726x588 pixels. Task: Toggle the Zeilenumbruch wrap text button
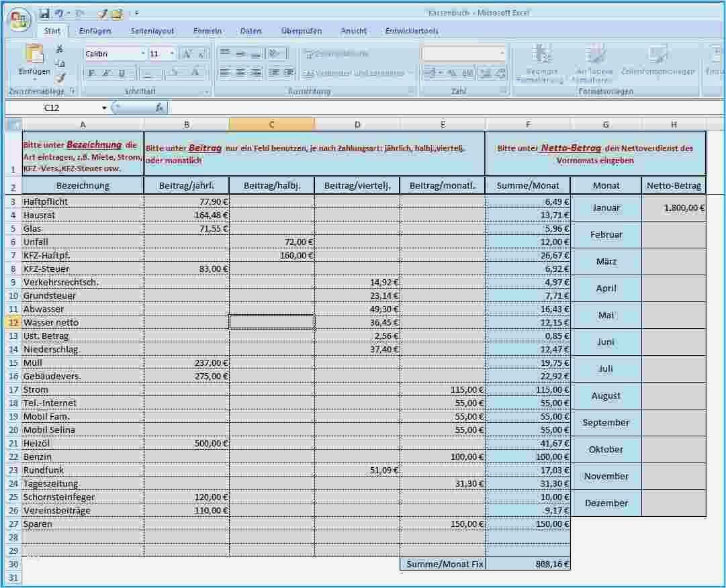click(x=336, y=54)
